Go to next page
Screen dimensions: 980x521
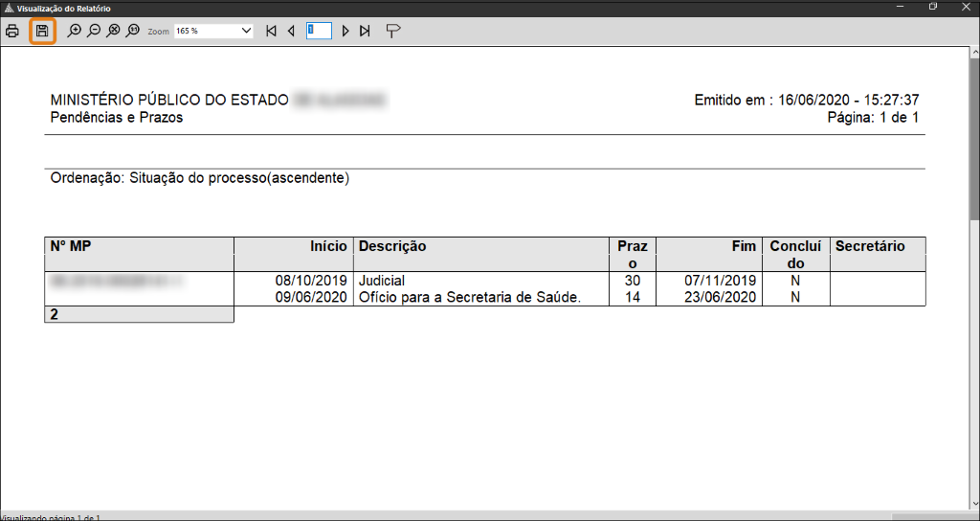tap(345, 31)
